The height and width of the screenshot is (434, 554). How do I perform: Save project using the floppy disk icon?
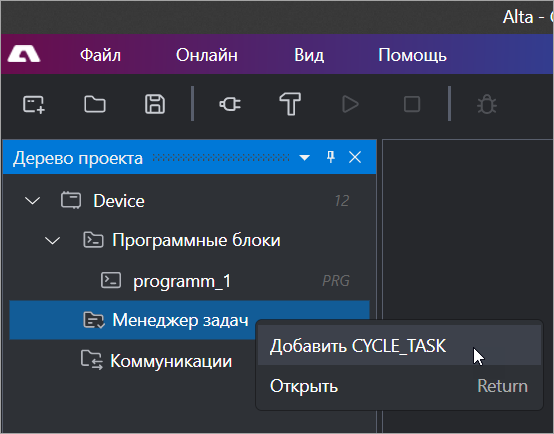(x=155, y=104)
